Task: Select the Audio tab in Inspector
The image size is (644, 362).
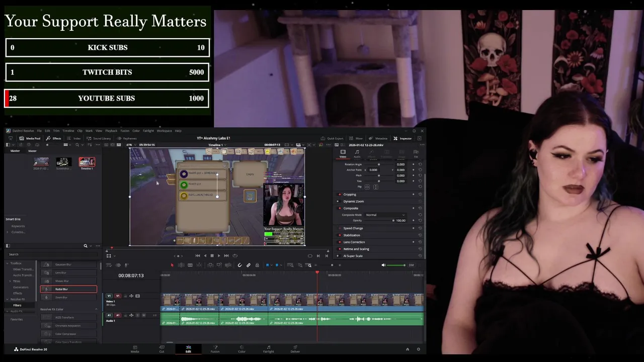Action: pyautogui.click(x=357, y=153)
